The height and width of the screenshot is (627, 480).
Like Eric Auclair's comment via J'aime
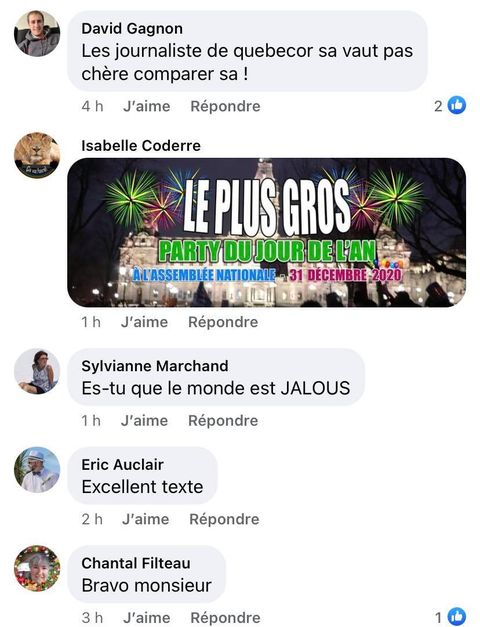[146, 519]
